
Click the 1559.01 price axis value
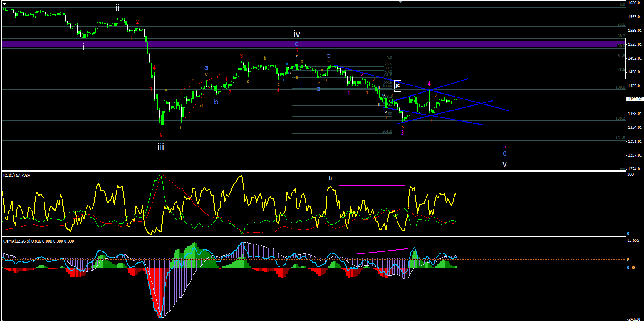tap(635, 31)
